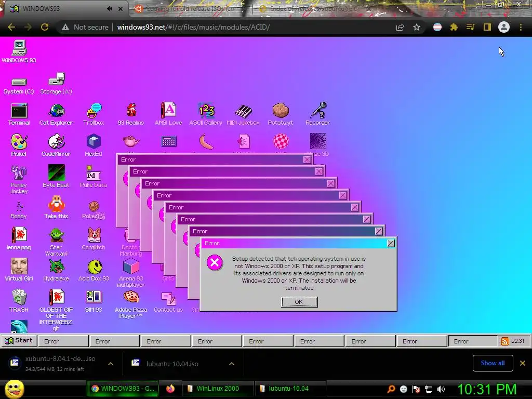Open the Storage (A:) floppy drive
This screenshot has width=532, height=399.
56,84
